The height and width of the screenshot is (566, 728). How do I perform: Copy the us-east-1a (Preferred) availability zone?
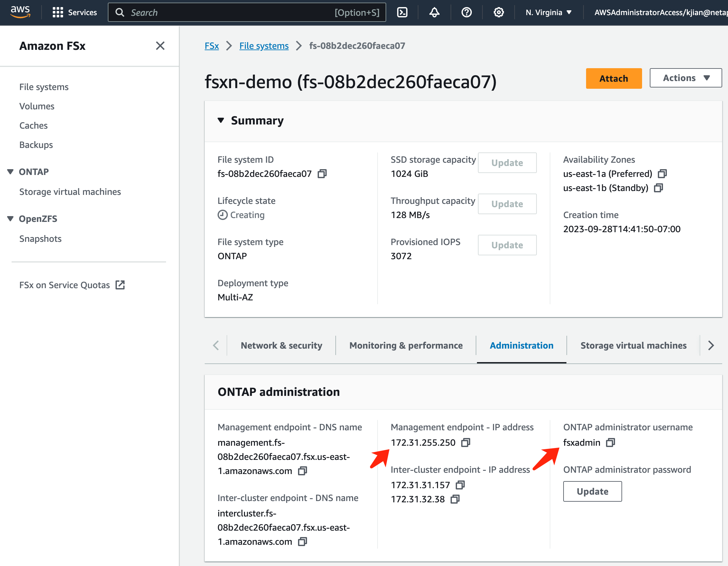[x=662, y=174]
